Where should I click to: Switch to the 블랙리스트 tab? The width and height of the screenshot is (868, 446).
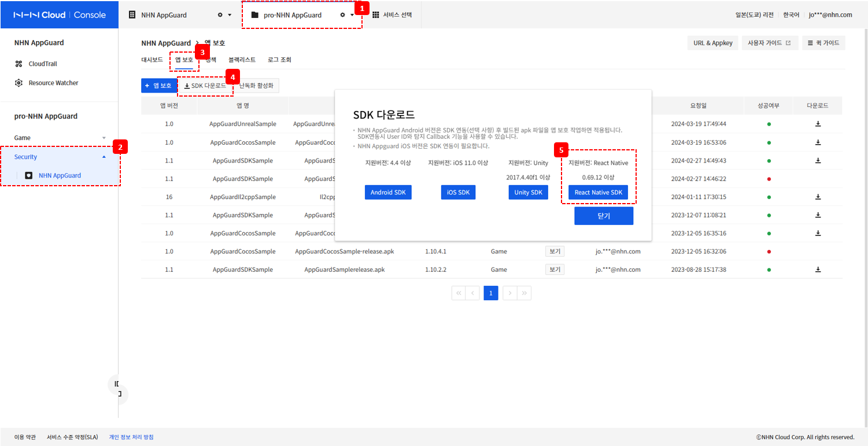[x=242, y=60]
